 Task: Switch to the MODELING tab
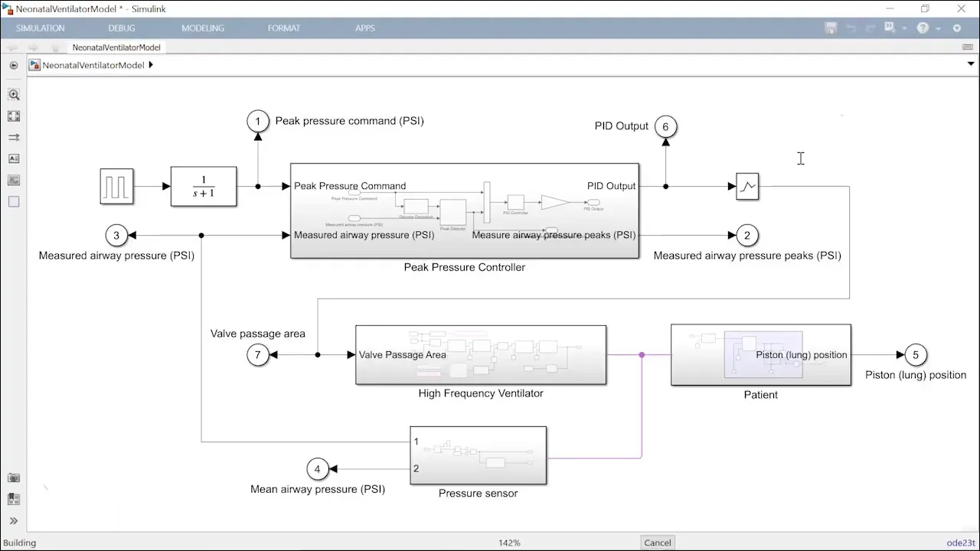(x=203, y=28)
